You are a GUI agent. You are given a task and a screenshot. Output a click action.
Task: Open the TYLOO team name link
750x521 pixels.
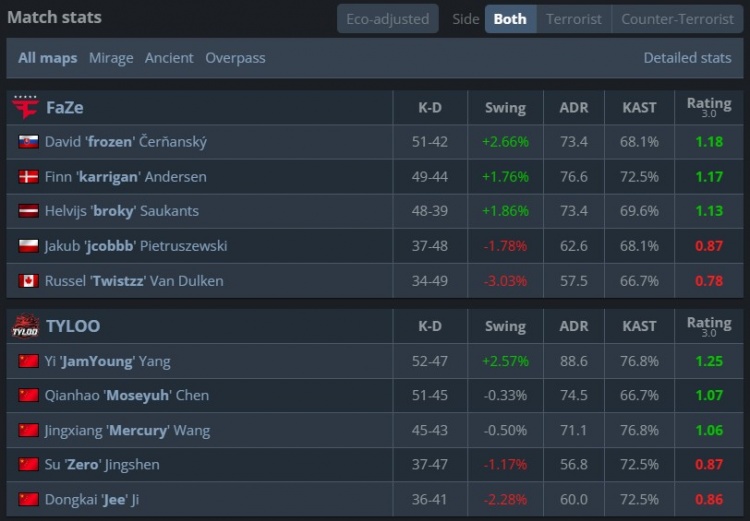pos(73,326)
